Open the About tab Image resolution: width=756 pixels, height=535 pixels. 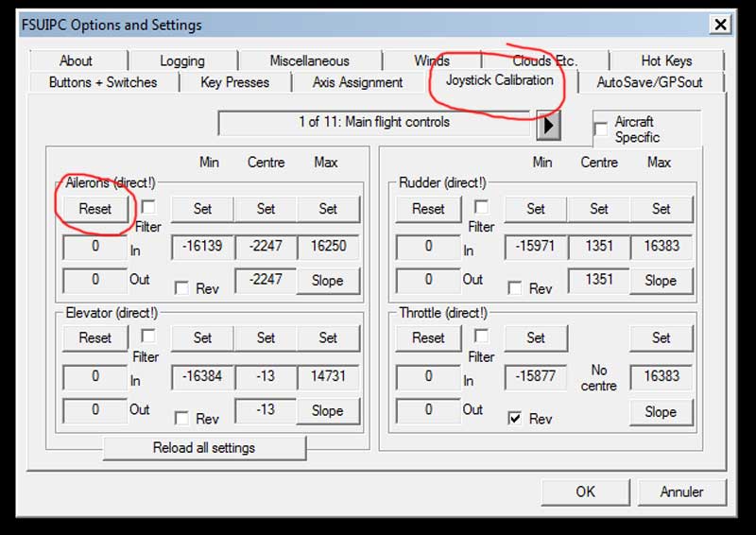76,60
